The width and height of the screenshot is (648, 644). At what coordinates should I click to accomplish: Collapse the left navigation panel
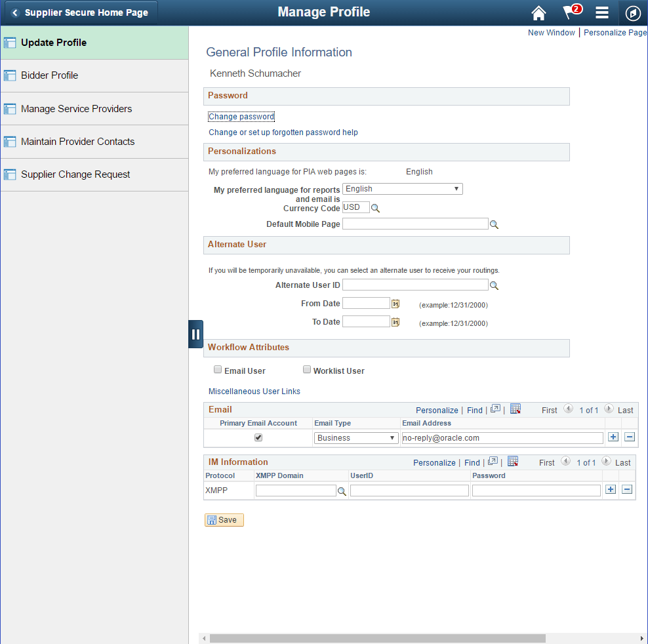coord(195,334)
